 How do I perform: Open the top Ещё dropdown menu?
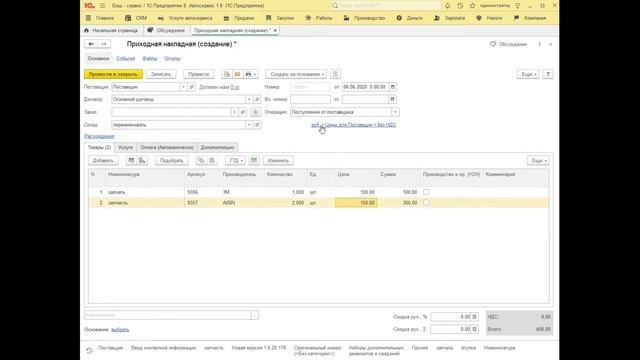[528, 74]
